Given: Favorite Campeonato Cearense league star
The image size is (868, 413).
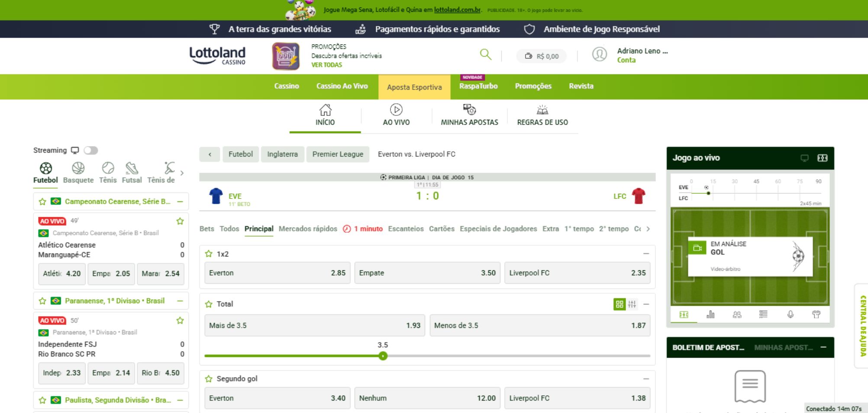Looking at the screenshot, I should click(42, 202).
